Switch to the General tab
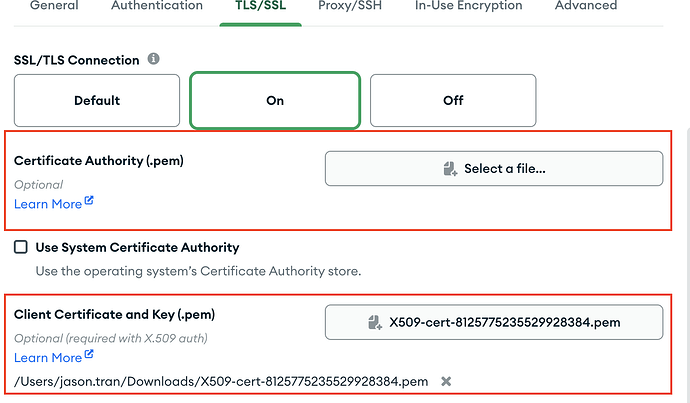 tap(54, 6)
